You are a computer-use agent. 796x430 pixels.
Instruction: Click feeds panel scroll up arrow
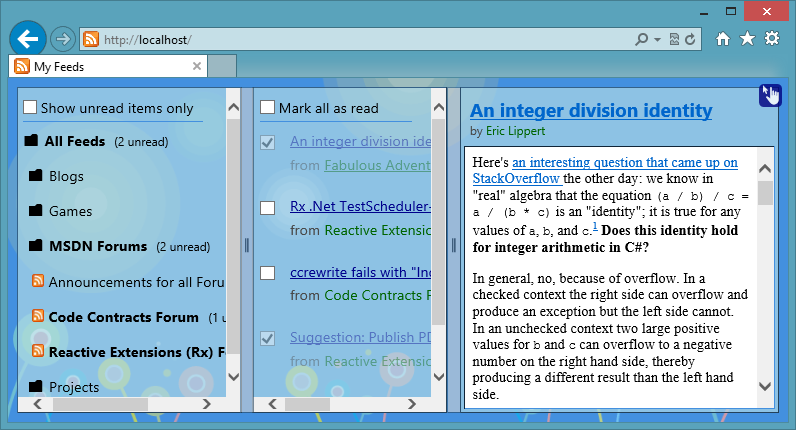pyautogui.click(x=234, y=107)
